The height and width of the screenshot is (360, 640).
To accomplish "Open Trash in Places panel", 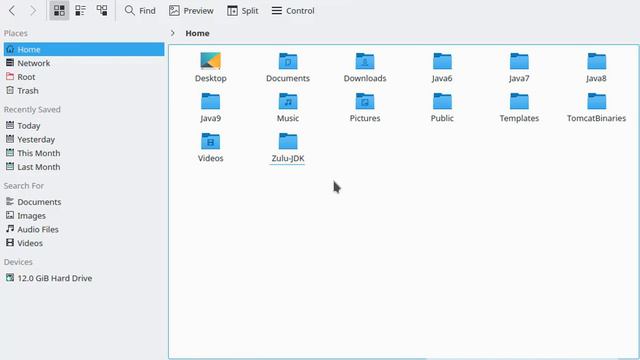I will 84,91.
